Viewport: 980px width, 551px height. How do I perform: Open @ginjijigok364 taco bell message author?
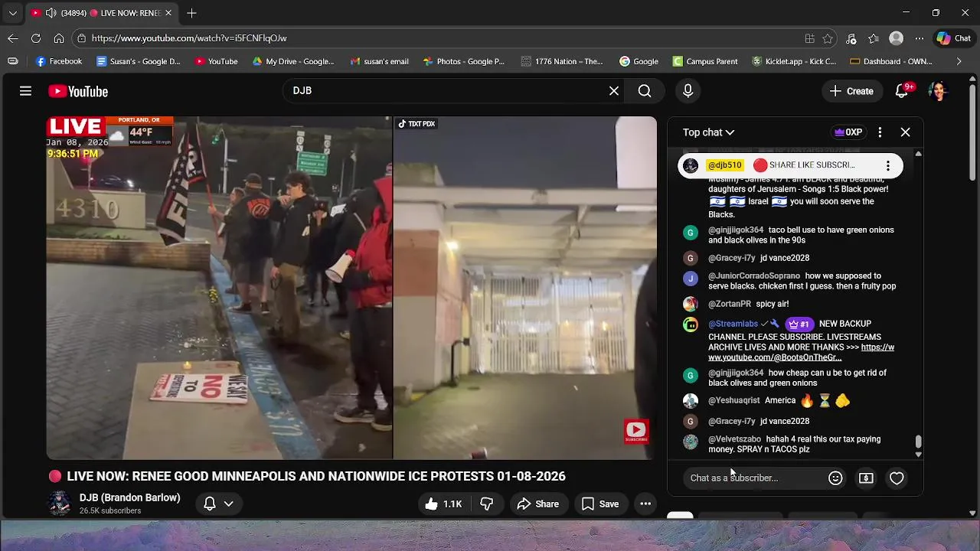736,230
